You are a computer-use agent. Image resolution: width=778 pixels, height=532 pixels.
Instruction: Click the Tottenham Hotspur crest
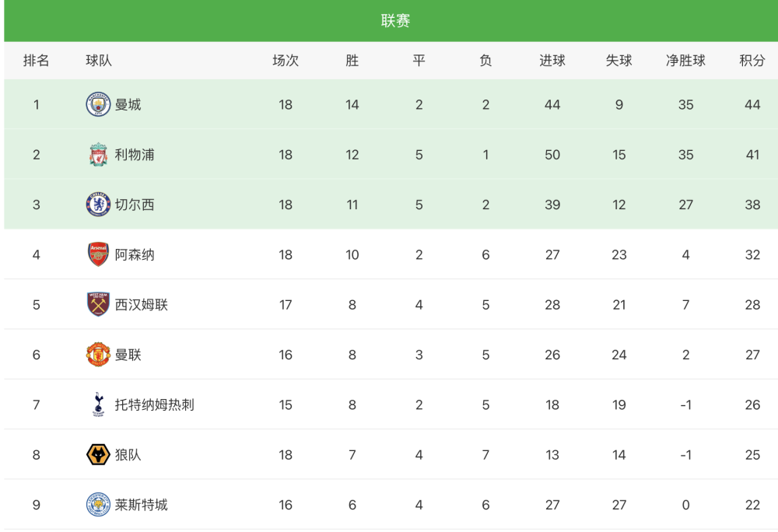pyautogui.click(x=98, y=404)
